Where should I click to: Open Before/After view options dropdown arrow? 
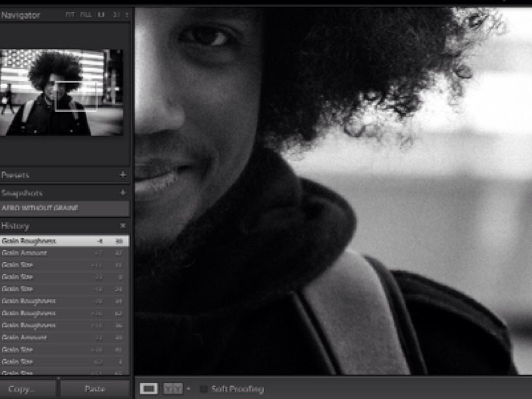point(188,389)
